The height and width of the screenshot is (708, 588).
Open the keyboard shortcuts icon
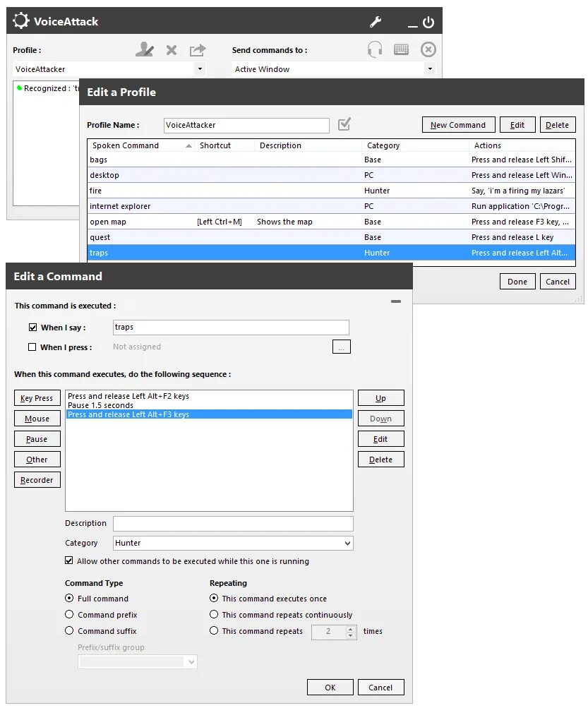400,49
